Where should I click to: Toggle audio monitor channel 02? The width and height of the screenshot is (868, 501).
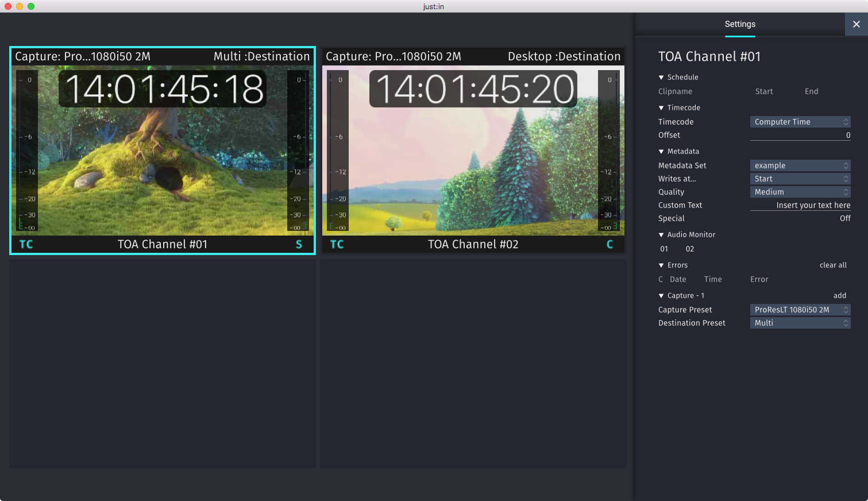690,249
